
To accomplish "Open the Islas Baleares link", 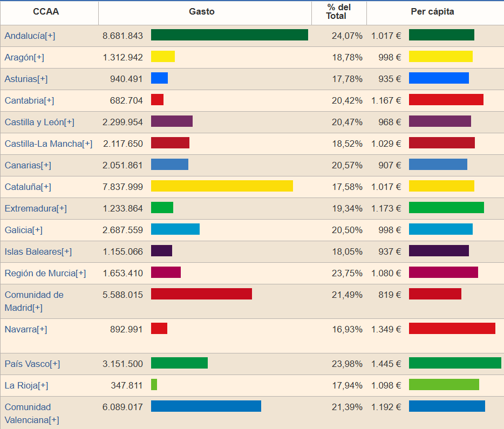I will (38, 251).
